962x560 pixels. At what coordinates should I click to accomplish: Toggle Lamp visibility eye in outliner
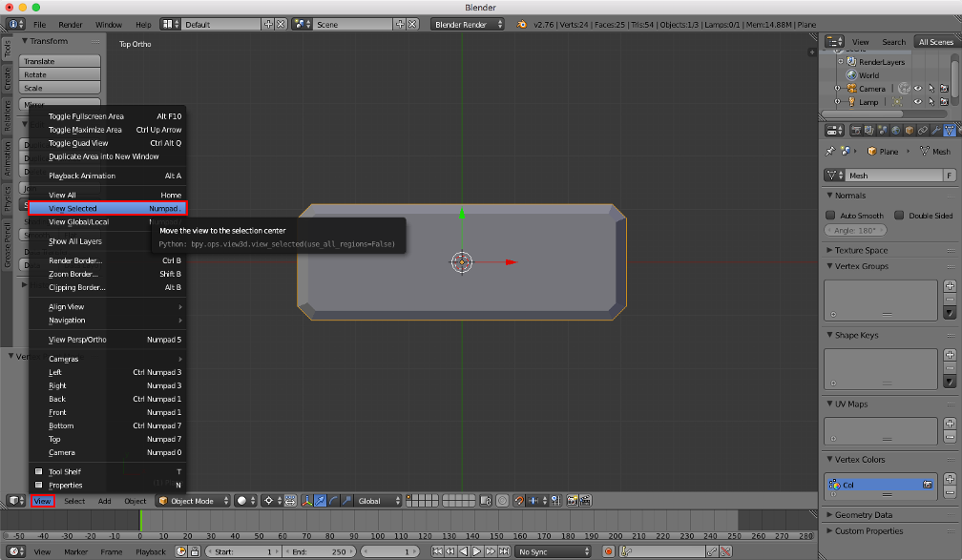pos(918,102)
